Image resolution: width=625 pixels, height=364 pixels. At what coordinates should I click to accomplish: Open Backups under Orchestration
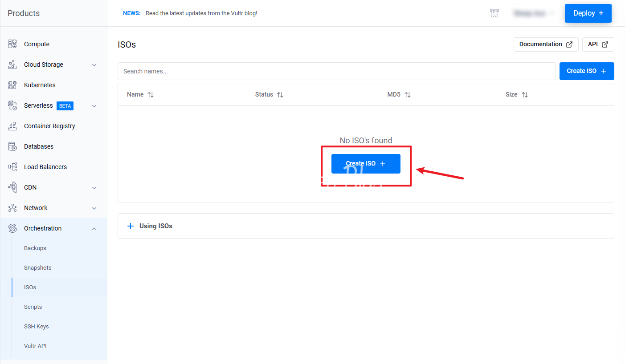(x=35, y=248)
